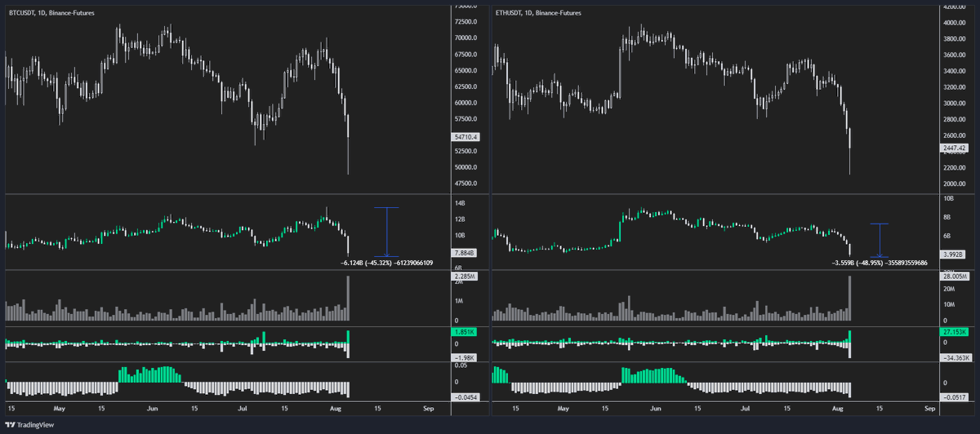Click the 8B tick on ETH open interest axis
980x434 pixels.
click(947, 217)
